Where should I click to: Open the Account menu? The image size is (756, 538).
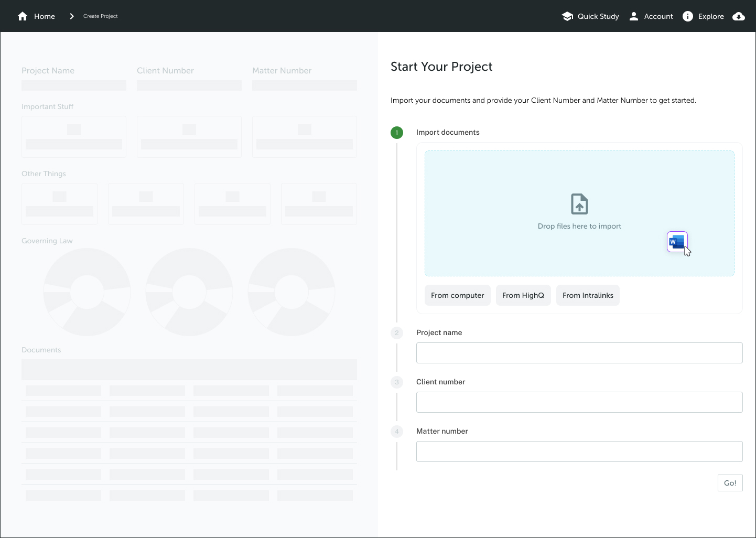[658, 16]
